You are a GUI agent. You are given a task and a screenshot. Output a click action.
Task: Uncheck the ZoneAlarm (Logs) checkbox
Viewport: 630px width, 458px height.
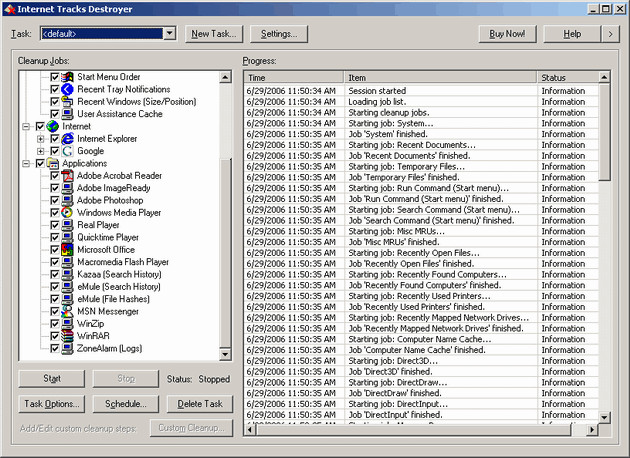point(55,348)
